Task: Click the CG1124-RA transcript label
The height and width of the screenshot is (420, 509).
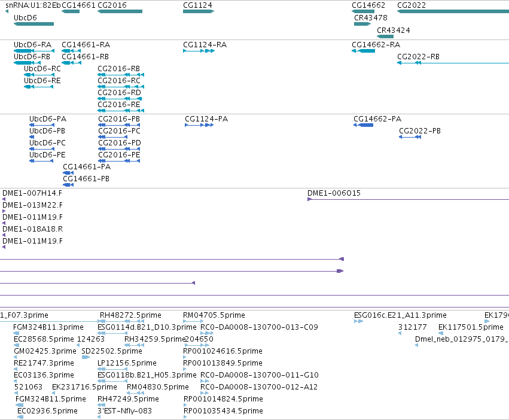Action: click(x=205, y=44)
